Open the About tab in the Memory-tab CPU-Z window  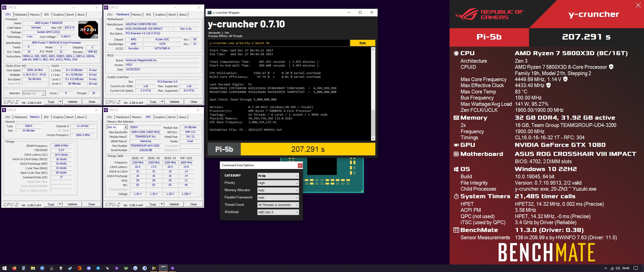coord(81,117)
